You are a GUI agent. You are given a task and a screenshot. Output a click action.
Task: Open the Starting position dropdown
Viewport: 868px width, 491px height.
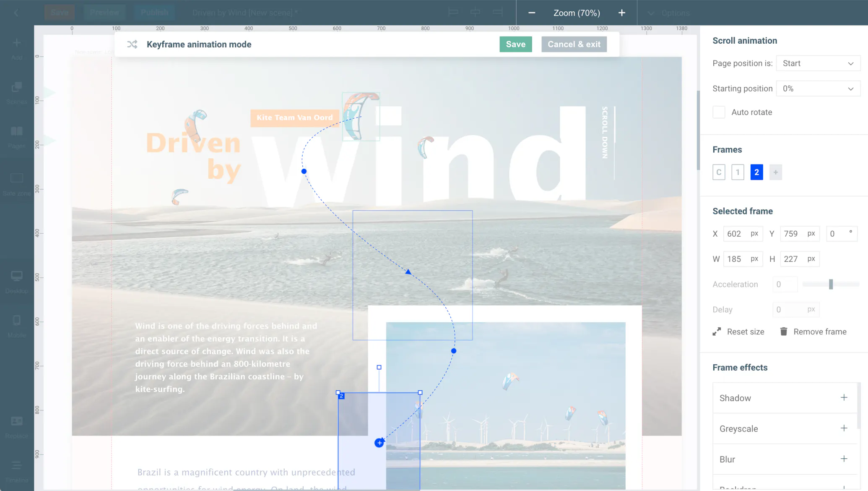click(818, 89)
